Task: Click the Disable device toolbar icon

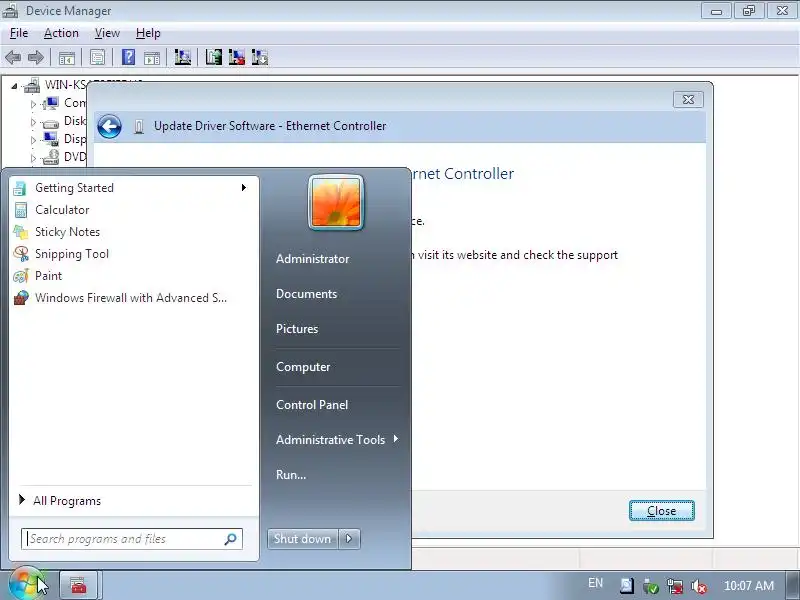Action: coord(260,57)
